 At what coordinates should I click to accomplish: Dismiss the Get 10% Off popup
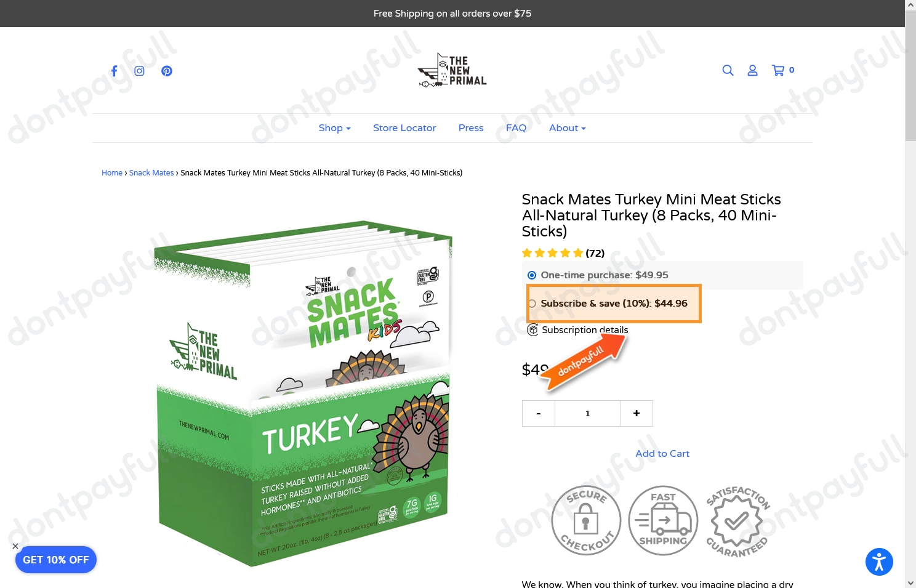tap(15, 546)
